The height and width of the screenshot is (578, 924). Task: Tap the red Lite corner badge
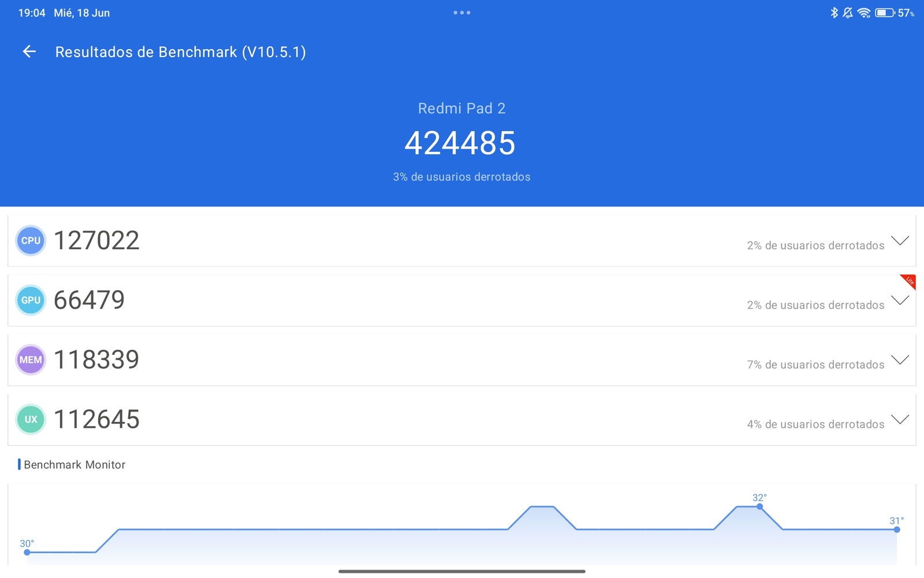(909, 281)
